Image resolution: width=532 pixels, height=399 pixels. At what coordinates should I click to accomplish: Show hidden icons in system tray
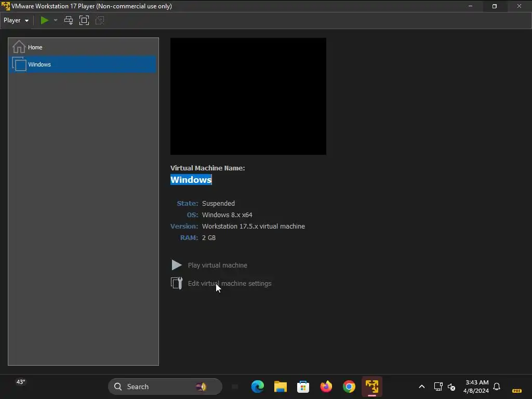pos(422,387)
